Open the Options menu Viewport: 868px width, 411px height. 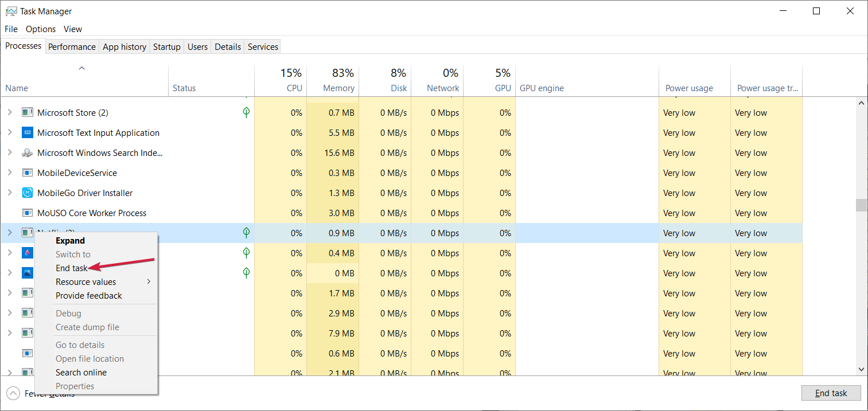point(41,29)
